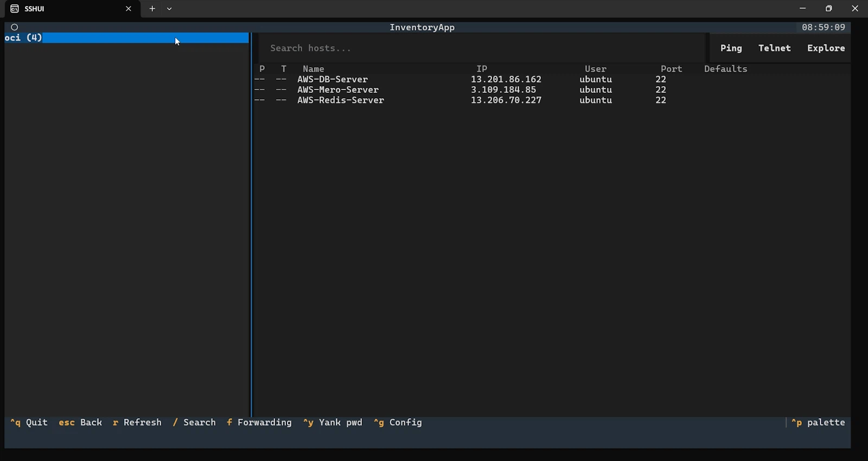Open a new terminal tab with plus icon

point(152,9)
